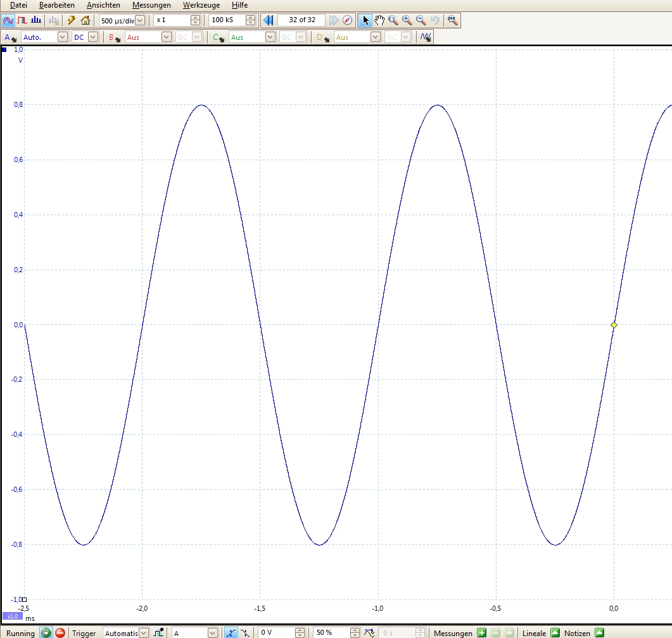
Task: Expand the trigger mode Automatis dropdown
Action: click(143, 633)
